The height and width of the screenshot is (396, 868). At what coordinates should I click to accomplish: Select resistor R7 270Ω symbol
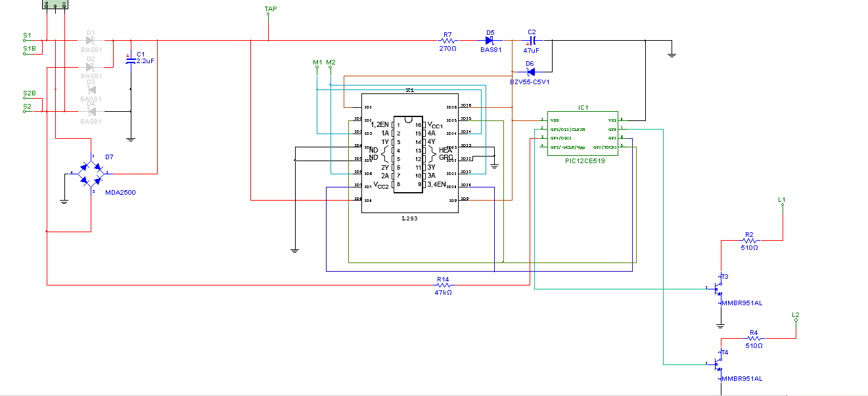coord(448,41)
